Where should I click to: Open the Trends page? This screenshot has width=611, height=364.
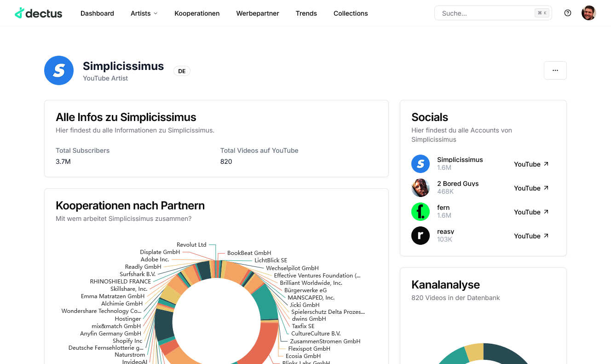[x=306, y=13]
